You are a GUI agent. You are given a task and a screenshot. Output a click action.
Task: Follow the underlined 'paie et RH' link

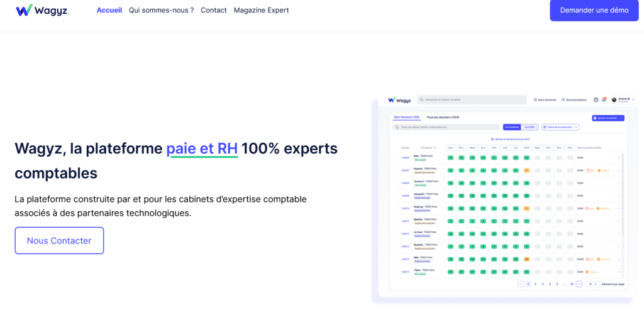pyautogui.click(x=202, y=148)
